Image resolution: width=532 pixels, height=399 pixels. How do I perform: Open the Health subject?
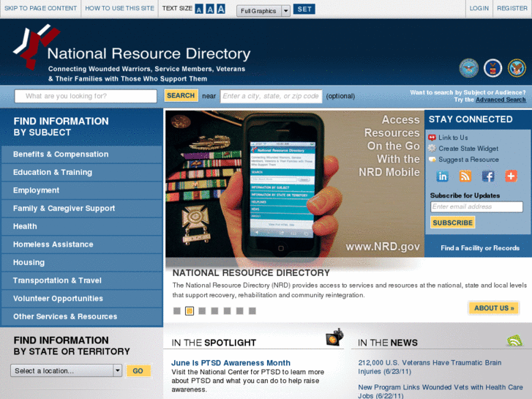[x=82, y=226]
